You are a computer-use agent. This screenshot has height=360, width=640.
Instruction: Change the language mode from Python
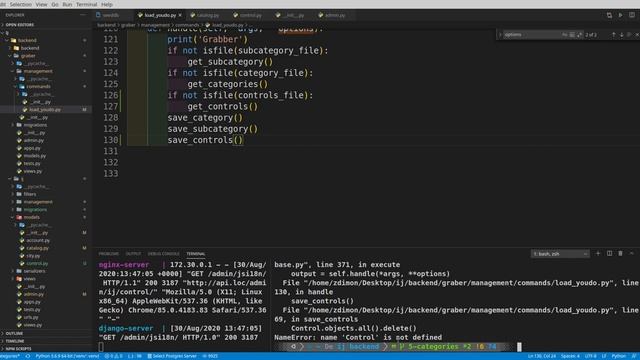click(x=618, y=356)
